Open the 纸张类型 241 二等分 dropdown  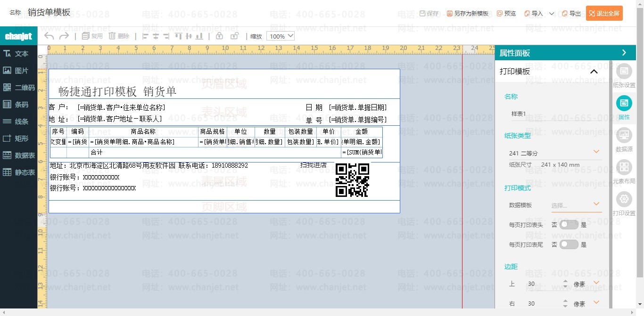pyautogui.click(x=554, y=153)
